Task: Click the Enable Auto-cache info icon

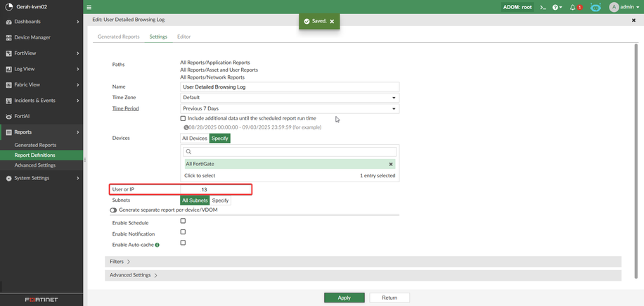Action: pos(157,245)
